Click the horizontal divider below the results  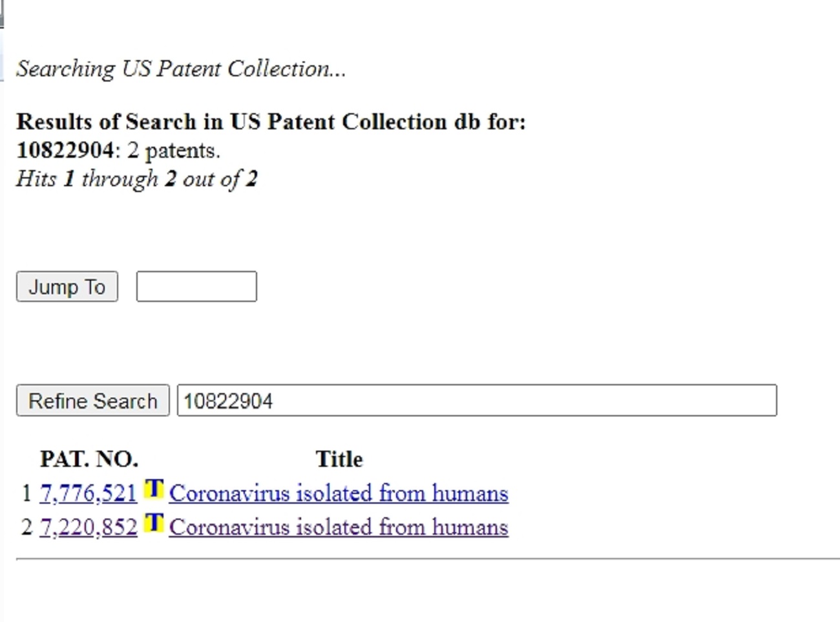point(426,558)
